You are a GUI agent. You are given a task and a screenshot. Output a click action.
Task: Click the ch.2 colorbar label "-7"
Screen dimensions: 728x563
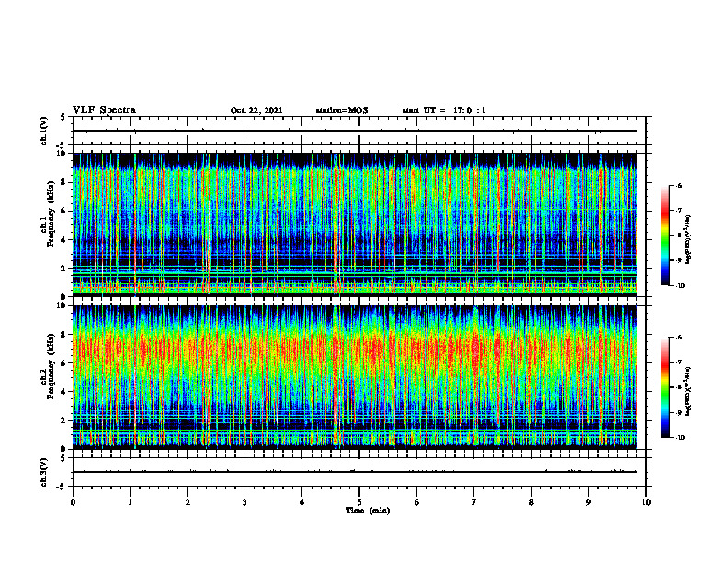(678, 362)
